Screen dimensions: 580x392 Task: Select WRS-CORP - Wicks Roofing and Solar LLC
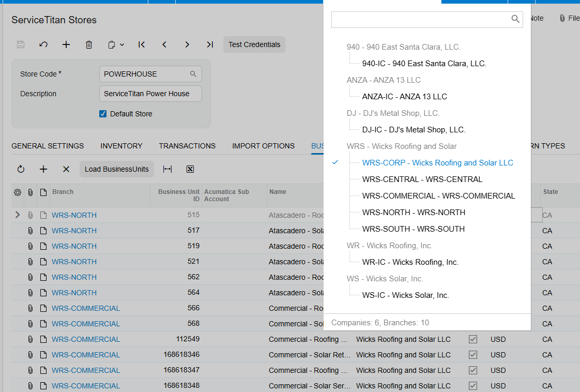pyautogui.click(x=438, y=163)
